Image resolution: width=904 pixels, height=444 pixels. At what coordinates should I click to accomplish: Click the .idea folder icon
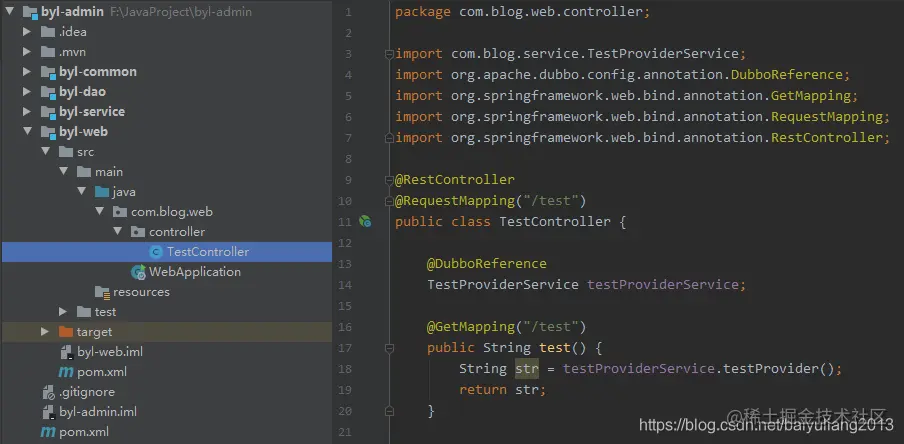(48, 32)
